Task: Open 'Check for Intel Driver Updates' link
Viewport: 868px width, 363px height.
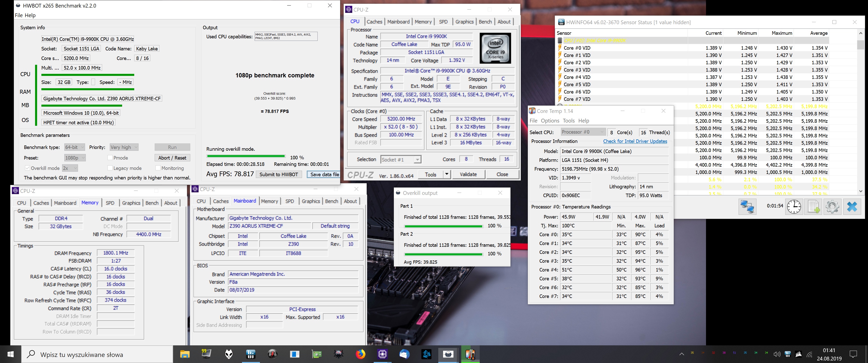Action: (x=635, y=141)
